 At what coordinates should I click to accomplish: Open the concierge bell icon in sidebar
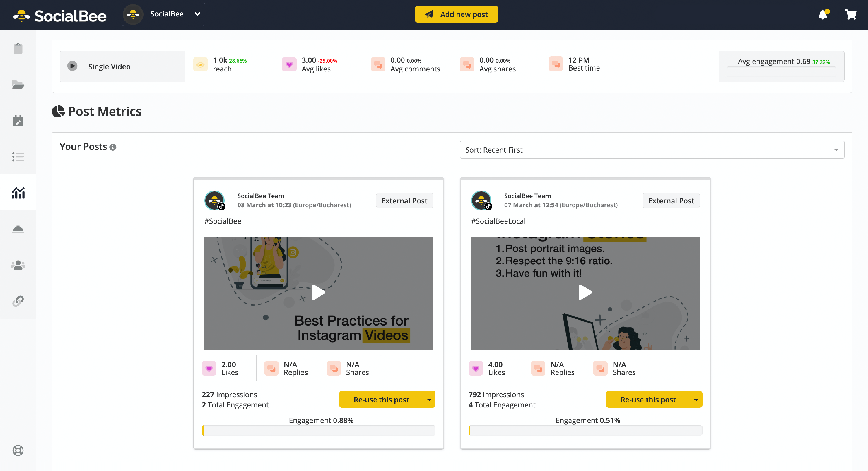(x=18, y=229)
